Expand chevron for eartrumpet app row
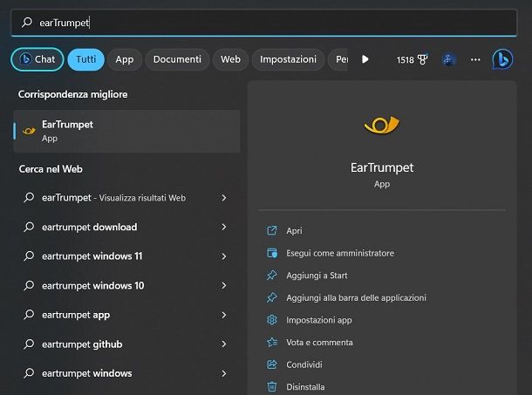This screenshot has width=532, height=395. (x=224, y=315)
